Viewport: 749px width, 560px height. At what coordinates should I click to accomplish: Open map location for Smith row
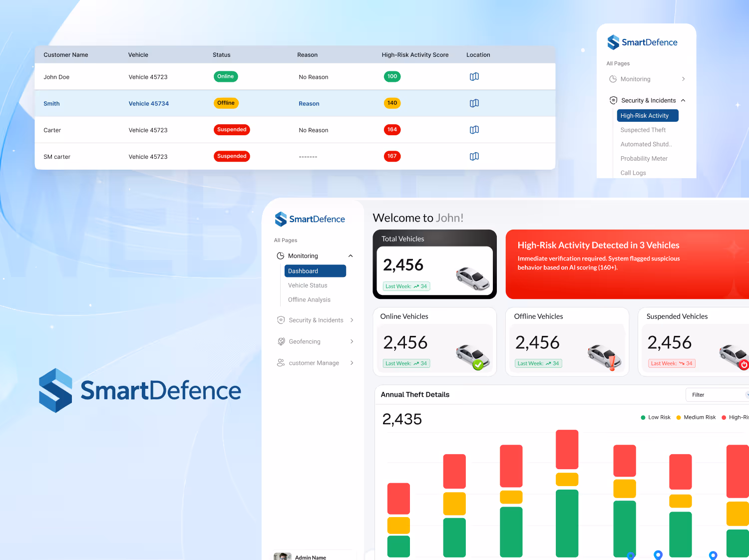pyautogui.click(x=474, y=103)
